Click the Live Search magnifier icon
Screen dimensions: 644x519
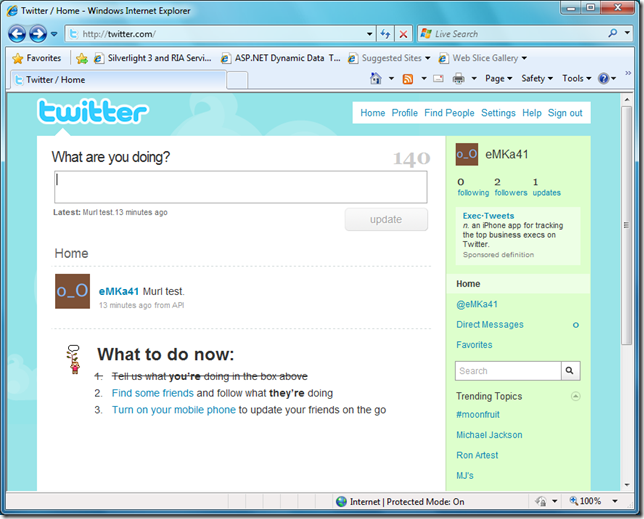(612, 33)
